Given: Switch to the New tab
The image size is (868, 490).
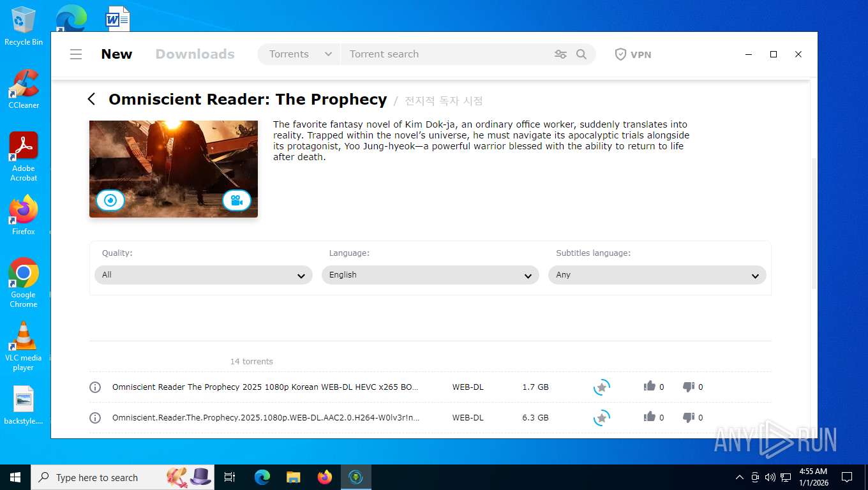Looking at the screenshot, I should coord(117,54).
